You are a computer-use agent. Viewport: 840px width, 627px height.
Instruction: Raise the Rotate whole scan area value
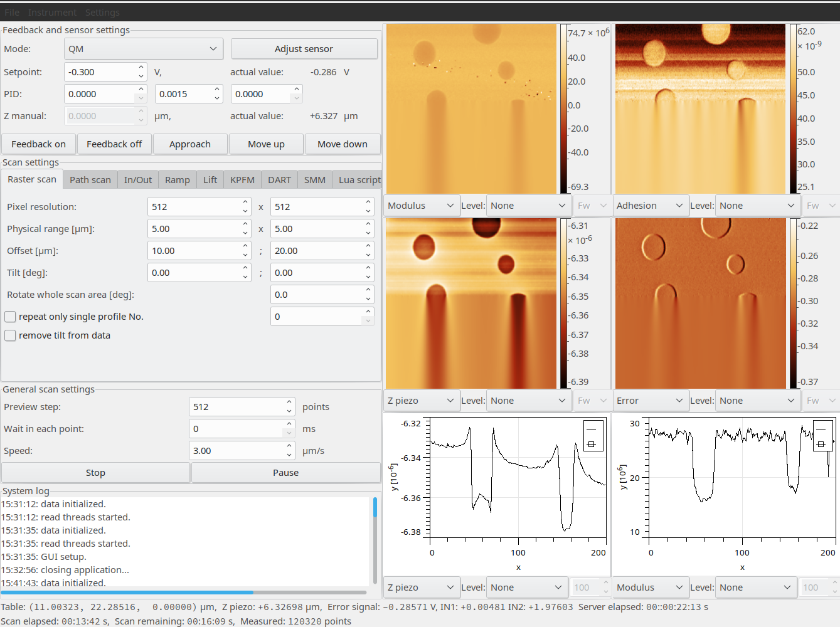point(368,290)
